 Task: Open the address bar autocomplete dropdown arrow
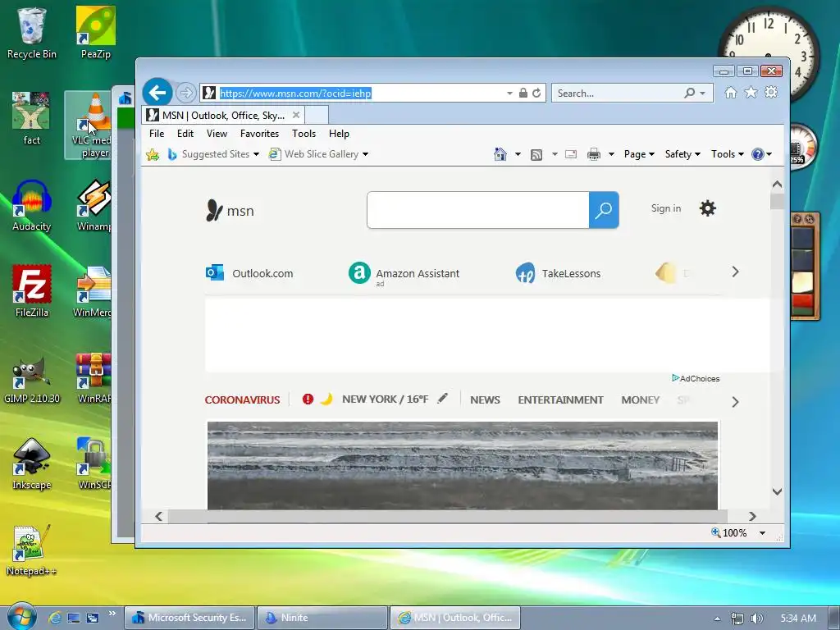[x=509, y=94]
